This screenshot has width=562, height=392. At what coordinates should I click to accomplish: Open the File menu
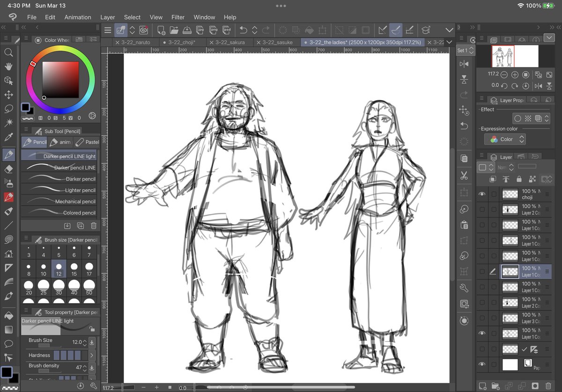coord(32,17)
